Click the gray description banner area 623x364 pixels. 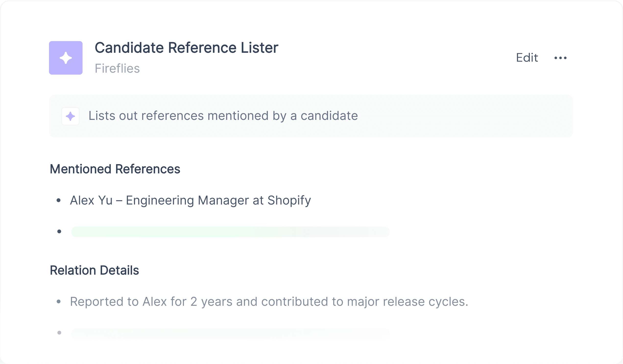tap(311, 116)
